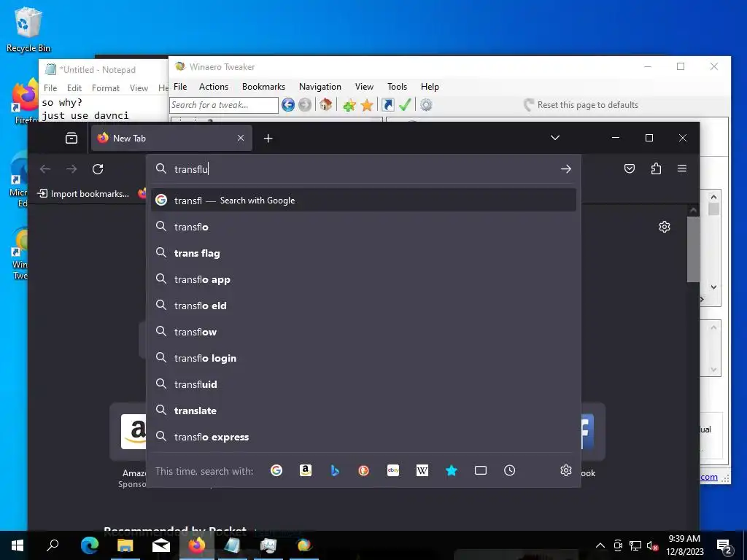Search this time with Amazon icon
747x560 pixels.
(x=306, y=471)
